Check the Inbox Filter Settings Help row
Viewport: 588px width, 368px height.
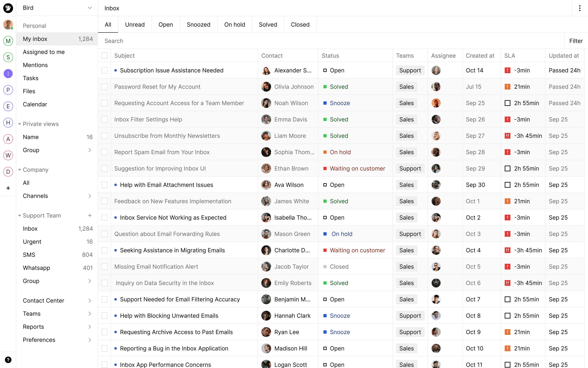click(x=105, y=120)
